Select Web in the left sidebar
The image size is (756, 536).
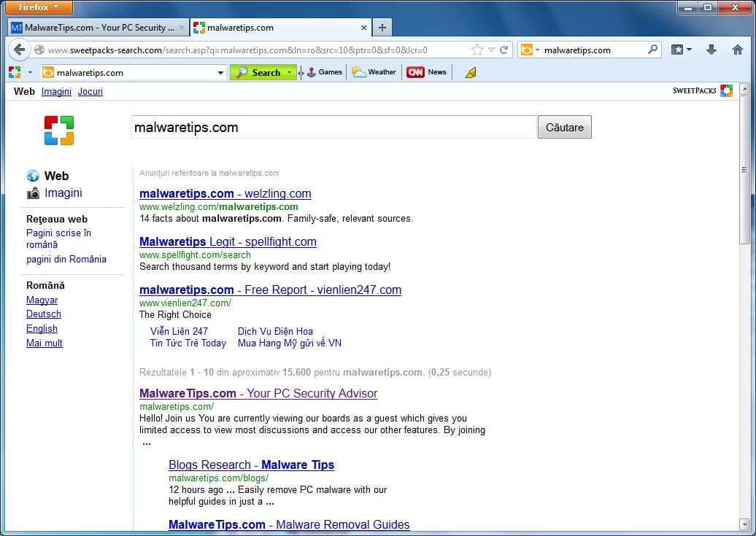[56, 176]
